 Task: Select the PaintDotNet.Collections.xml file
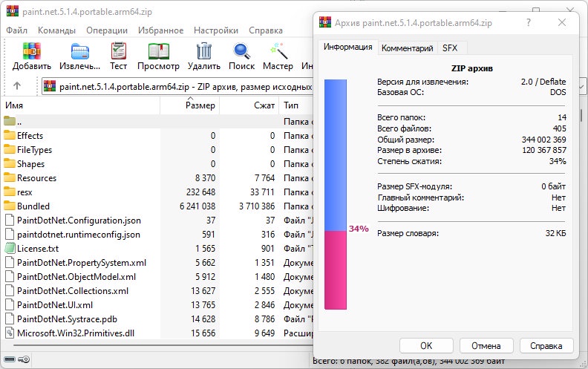click(x=72, y=290)
